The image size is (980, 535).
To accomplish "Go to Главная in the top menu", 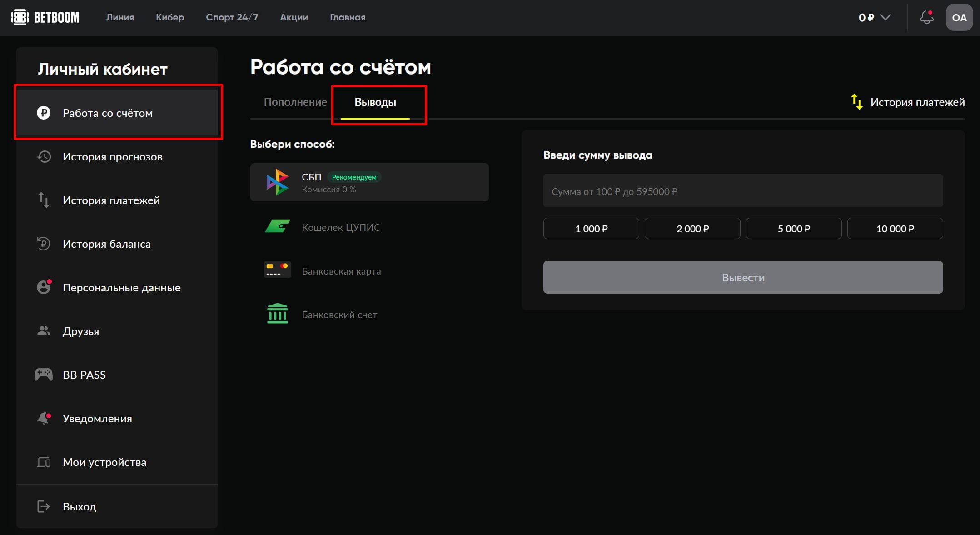I will (348, 17).
